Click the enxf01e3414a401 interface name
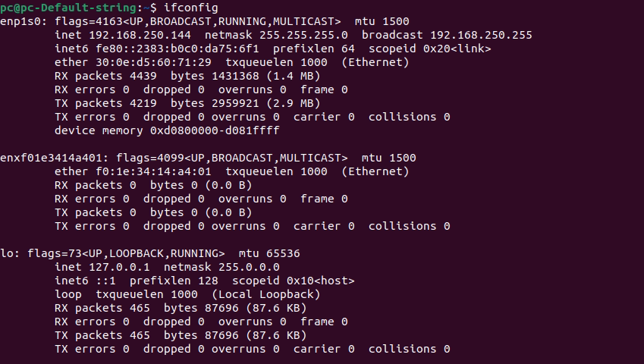The height and width of the screenshot is (364, 644). point(52,158)
